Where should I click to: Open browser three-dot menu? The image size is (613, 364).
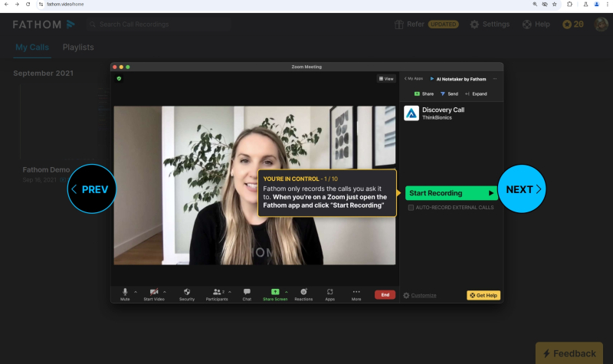pos(608,5)
